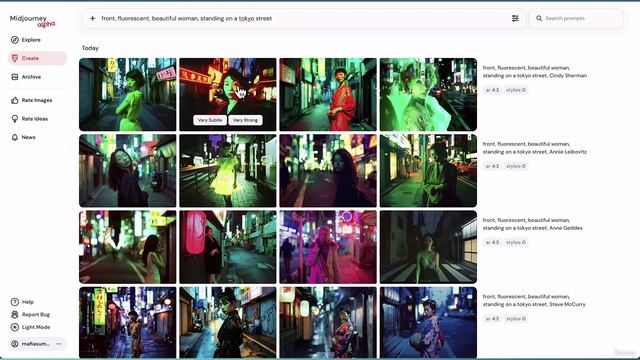Open fourth Anne Geddes image, crosswalk woman

point(428,247)
